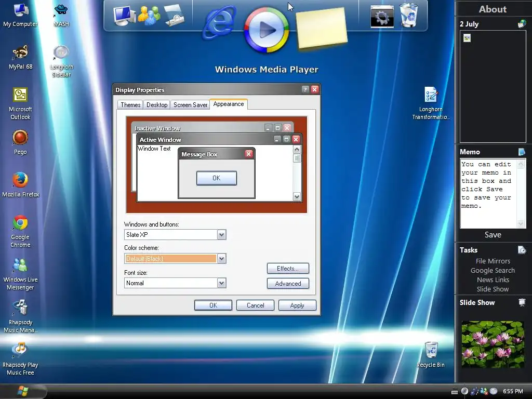Click the Memo scrollbar down arrow
The height and width of the screenshot is (399, 532).
click(521, 223)
